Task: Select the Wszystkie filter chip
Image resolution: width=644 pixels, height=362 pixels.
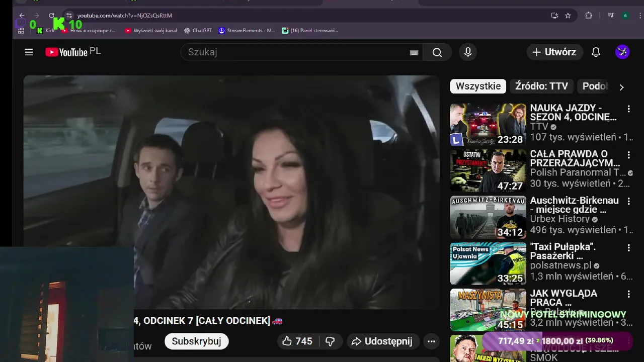Action: tap(478, 86)
